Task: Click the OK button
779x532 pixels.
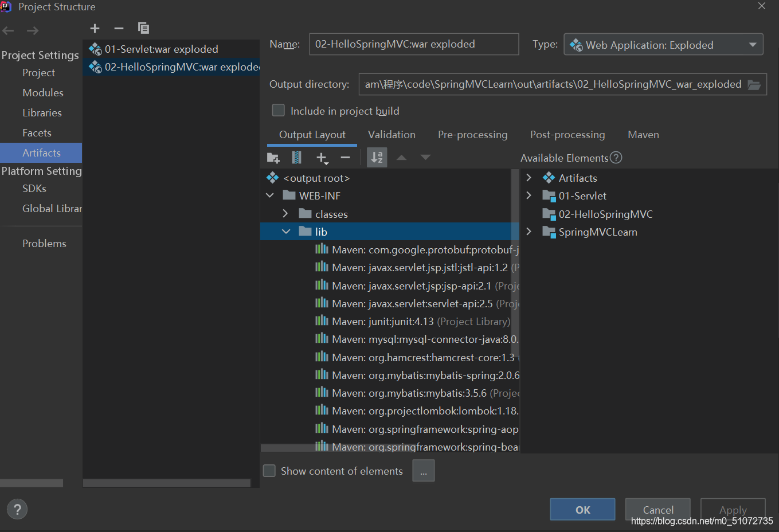Action: (582, 510)
